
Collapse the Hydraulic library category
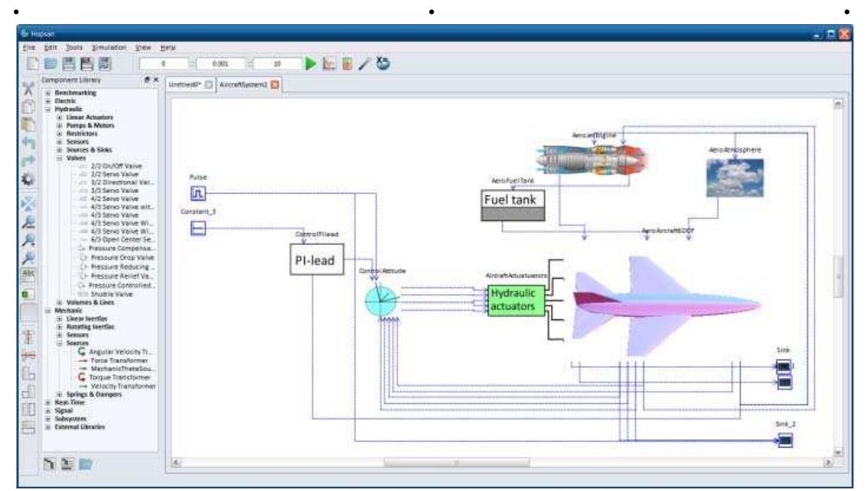click(48, 110)
